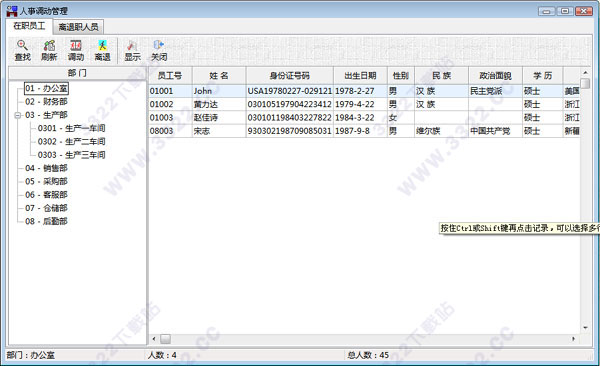Image resolution: width=600 pixels, height=366 pixels.
Task: Click status bar 总人数：45 text
Action: [x=368, y=355]
